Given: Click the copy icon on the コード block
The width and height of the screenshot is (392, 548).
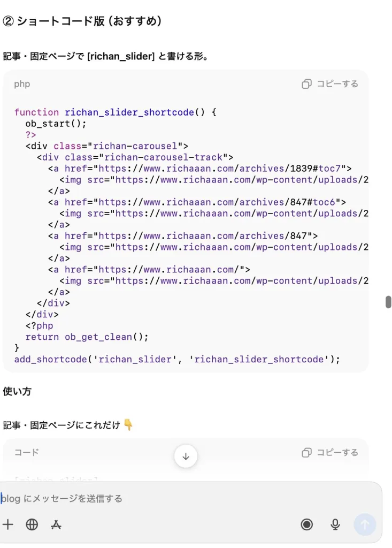Looking at the screenshot, I should pos(306,452).
